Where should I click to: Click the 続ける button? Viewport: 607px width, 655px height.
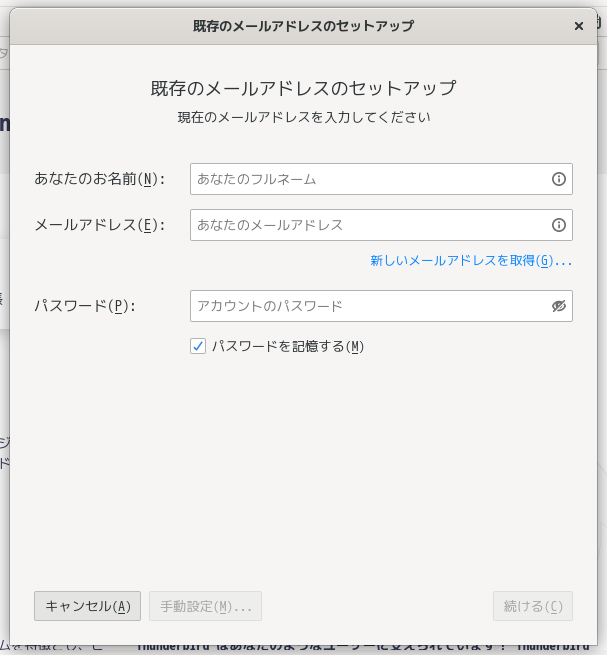point(533,606)
